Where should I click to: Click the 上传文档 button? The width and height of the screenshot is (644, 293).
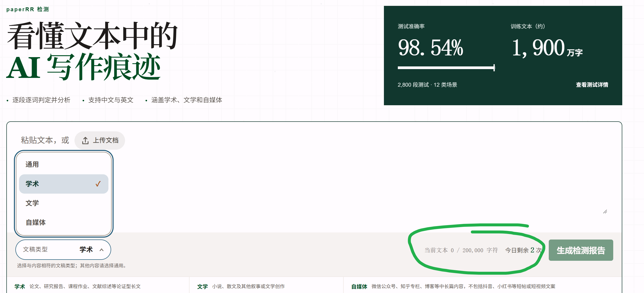pos(100,140)
